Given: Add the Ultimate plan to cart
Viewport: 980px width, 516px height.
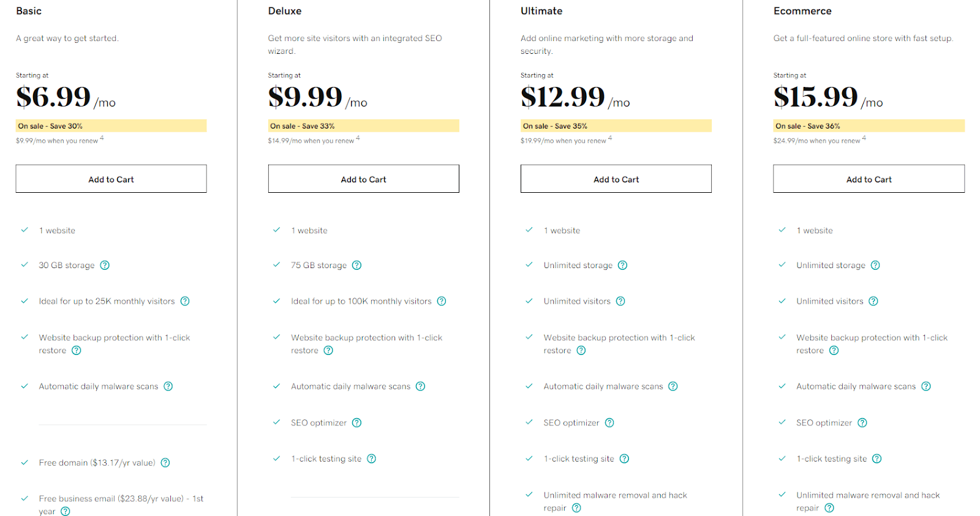Looking at the screenshot, I should (x=616, y=179).
